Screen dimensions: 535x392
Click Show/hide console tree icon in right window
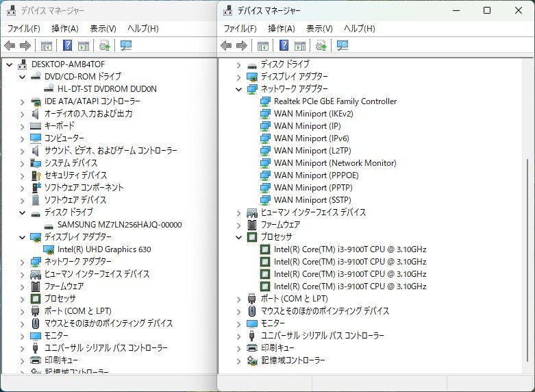[x=263, y=45]
